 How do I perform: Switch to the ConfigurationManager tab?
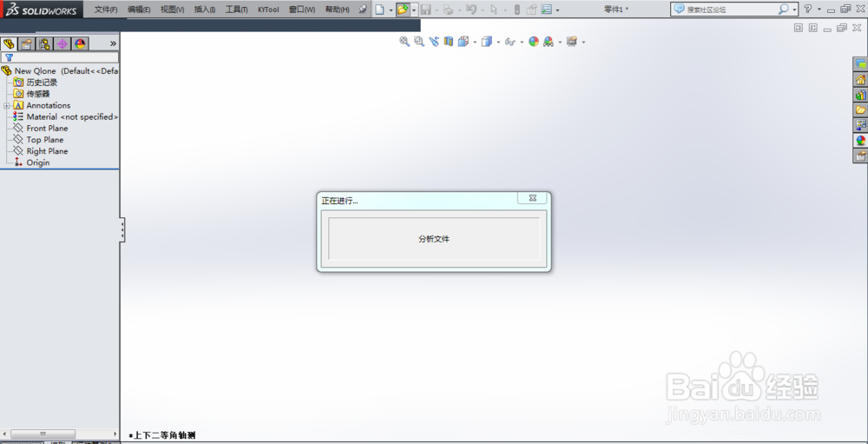pyautogui.click(x=44, y=43)
